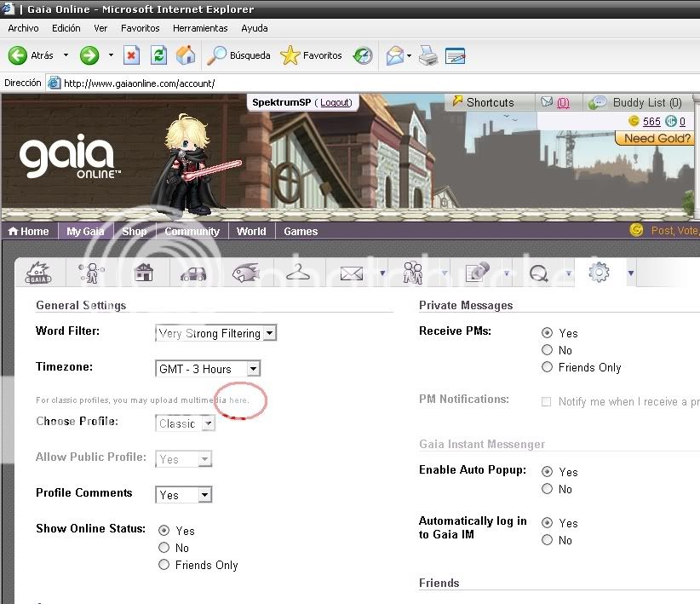Screen dimensions: 700x604
Task: Open the Word Filter dropdown
Action: coord(216,334)
